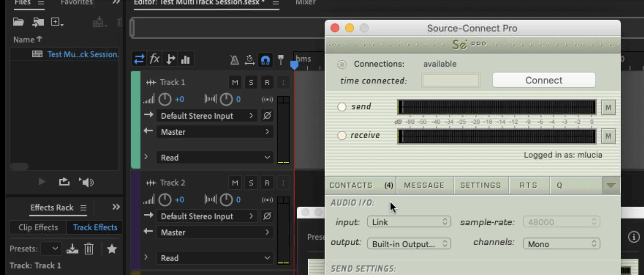
Task: Open the output Built-in Output dropdown
Action: point(409,244)
